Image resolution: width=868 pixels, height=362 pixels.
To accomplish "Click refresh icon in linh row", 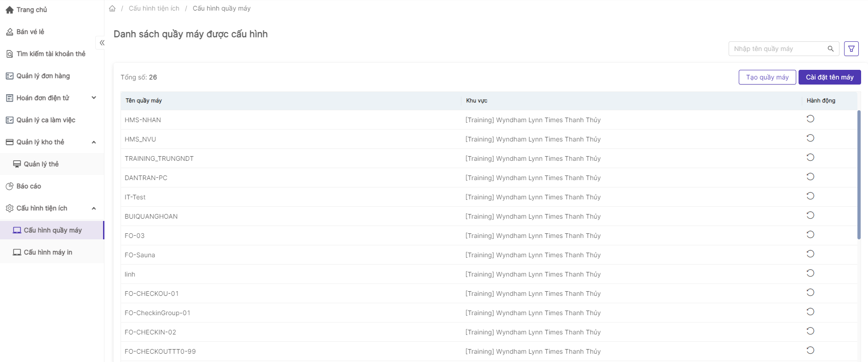I will [811, 273].
